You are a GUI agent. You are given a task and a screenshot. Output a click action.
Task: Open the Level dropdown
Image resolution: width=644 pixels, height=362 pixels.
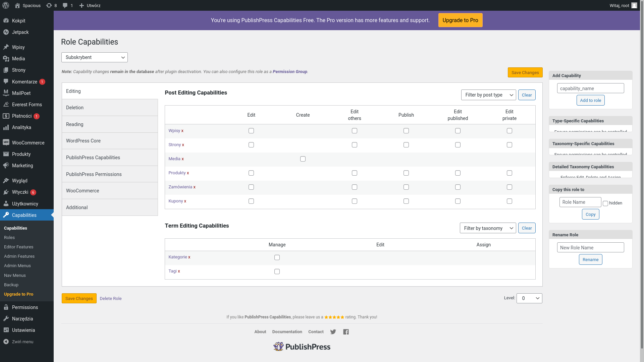point(530,298)
